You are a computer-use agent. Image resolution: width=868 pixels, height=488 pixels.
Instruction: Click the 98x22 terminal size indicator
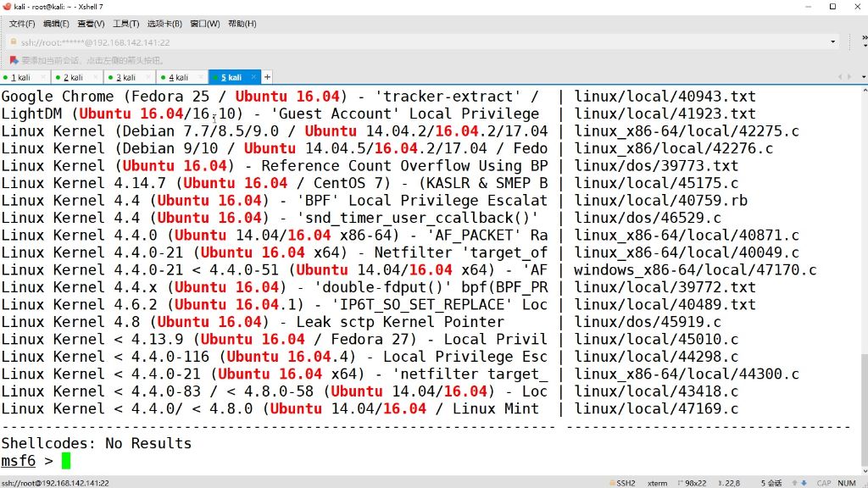point(692,483)
